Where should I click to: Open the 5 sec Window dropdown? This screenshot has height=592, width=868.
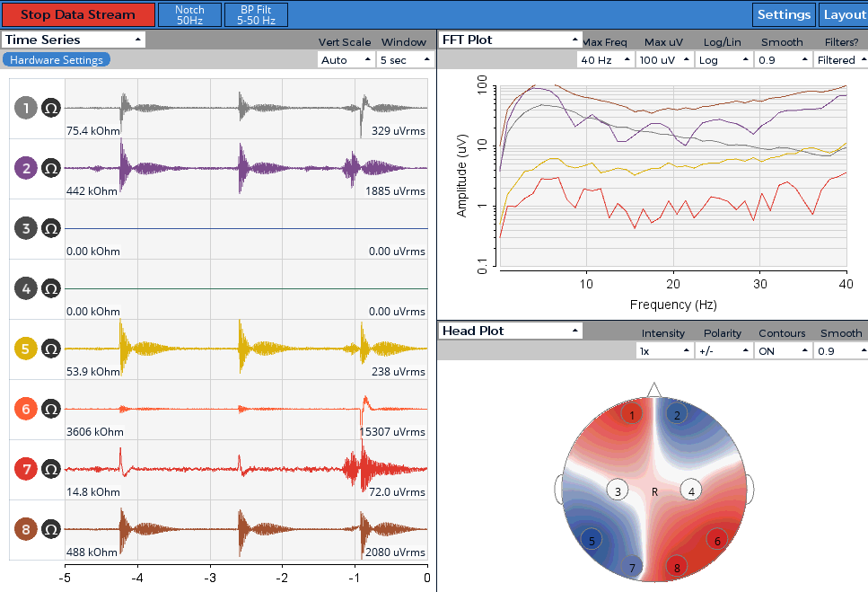405,60
